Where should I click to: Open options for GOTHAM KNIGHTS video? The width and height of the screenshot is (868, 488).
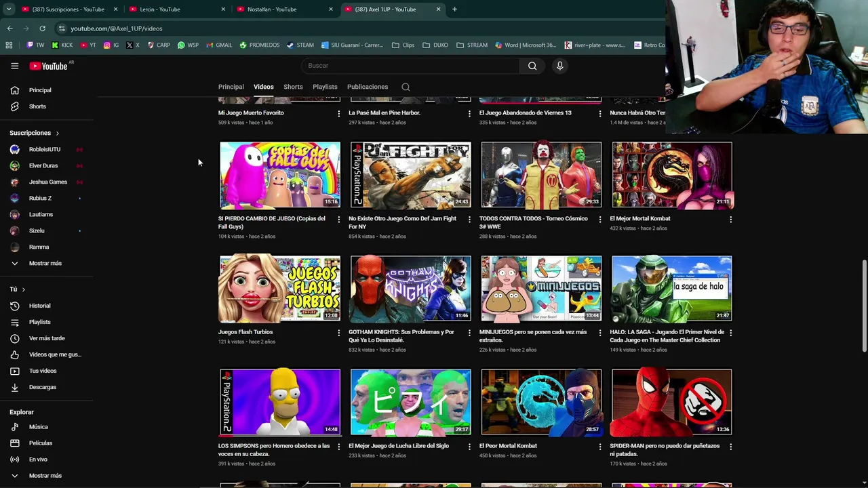(469, 333)
